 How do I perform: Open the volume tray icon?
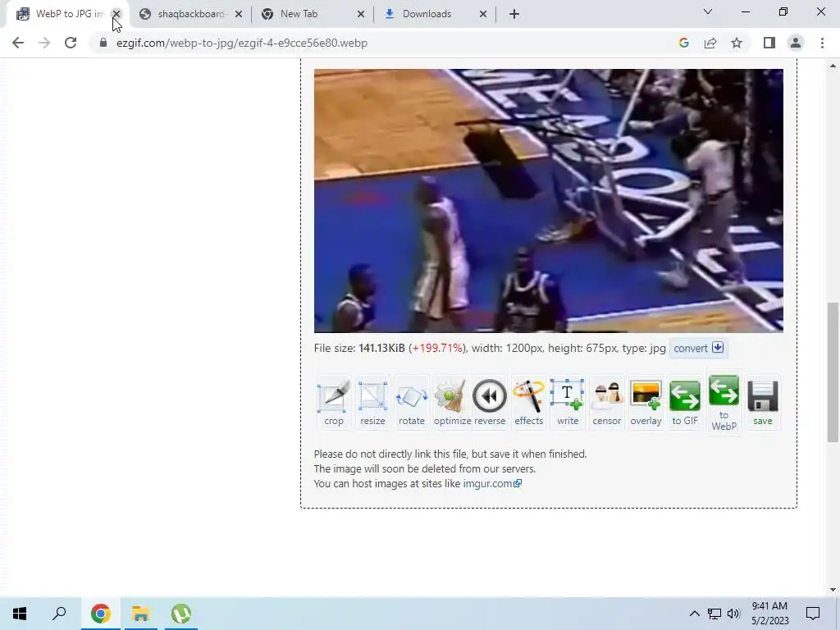[733, 614]
